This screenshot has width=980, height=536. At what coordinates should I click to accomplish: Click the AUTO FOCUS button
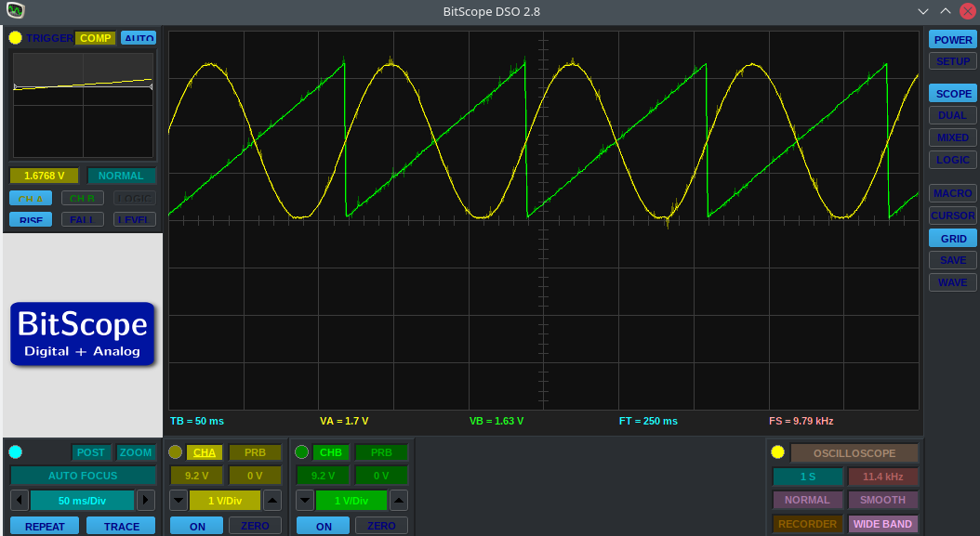pyautogui.click(x=83, y=476)
